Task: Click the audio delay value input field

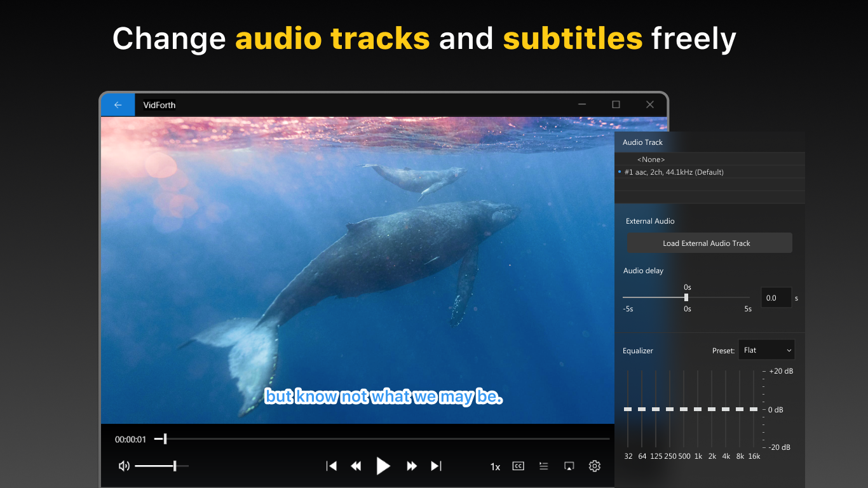Action: (776, 297)
